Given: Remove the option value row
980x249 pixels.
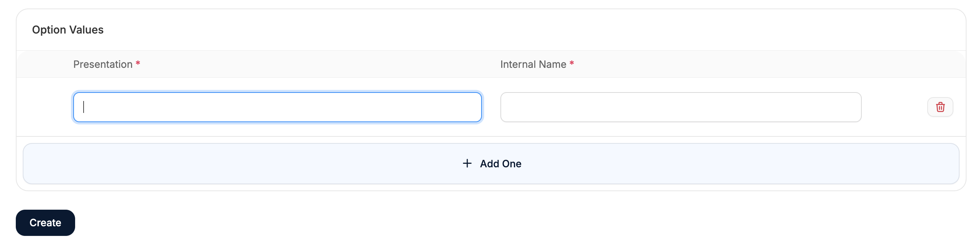Looking at the screenshot, I should point(940,107).
